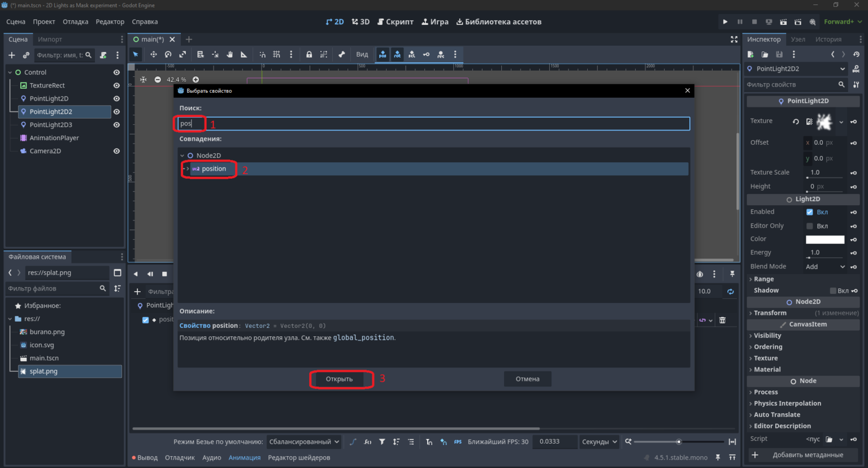Confirm with the Открыть button
This screenshot has height=468, width=868.
pos(339,379)
